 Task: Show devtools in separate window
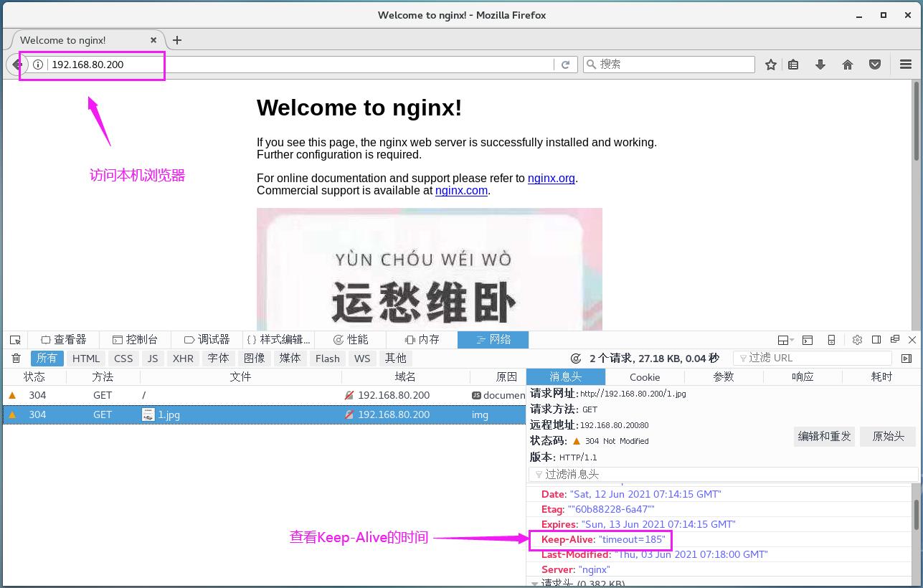(895, 340)
